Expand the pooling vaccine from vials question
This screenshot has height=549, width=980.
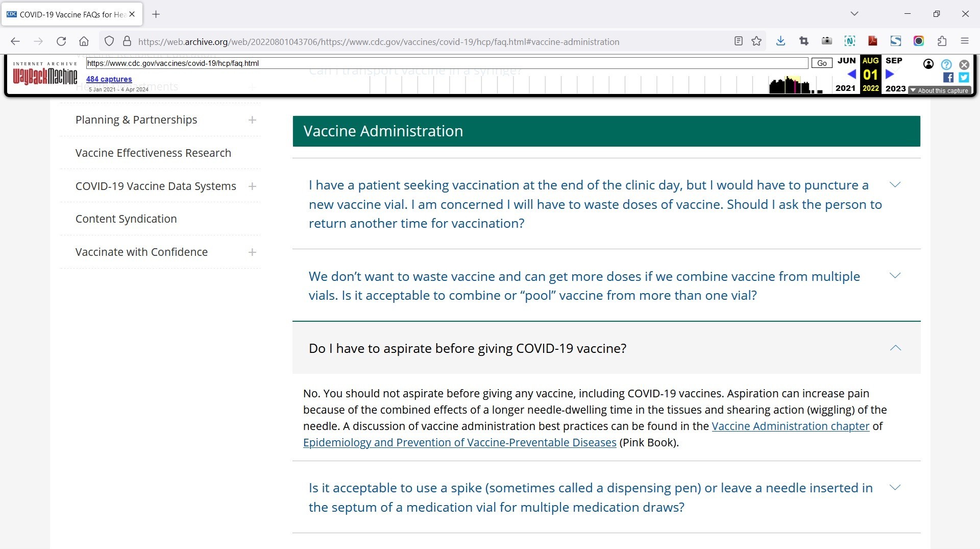(895, 276)
